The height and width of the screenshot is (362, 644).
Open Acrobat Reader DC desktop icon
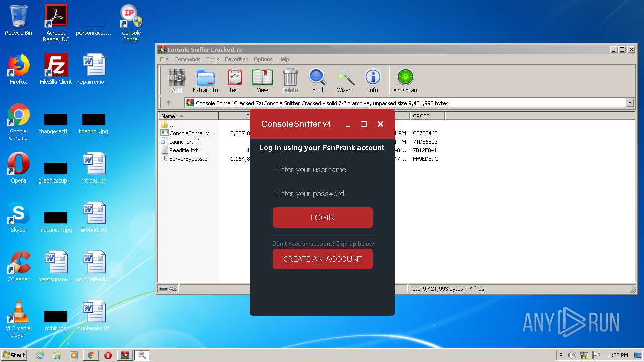point(56,23)
